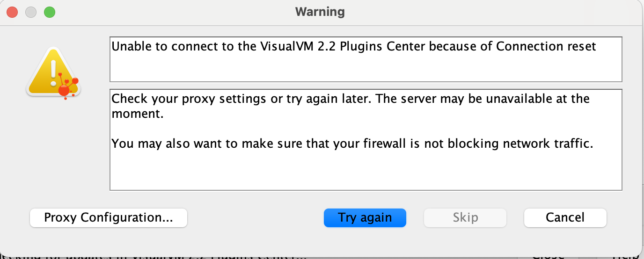644x259 pixels.
Task: Click the word 'moment.' in details text
Action: click(138, 114)
